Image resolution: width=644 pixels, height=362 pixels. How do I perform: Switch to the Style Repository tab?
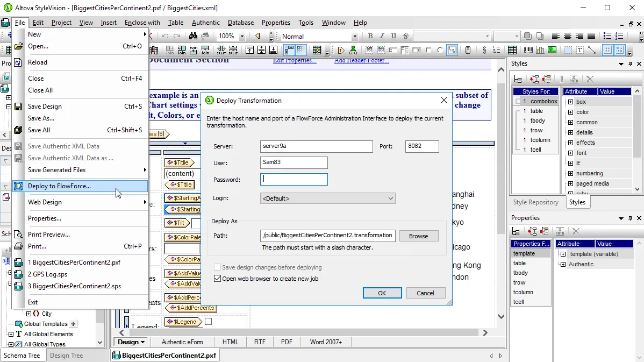tap(535, 202)
